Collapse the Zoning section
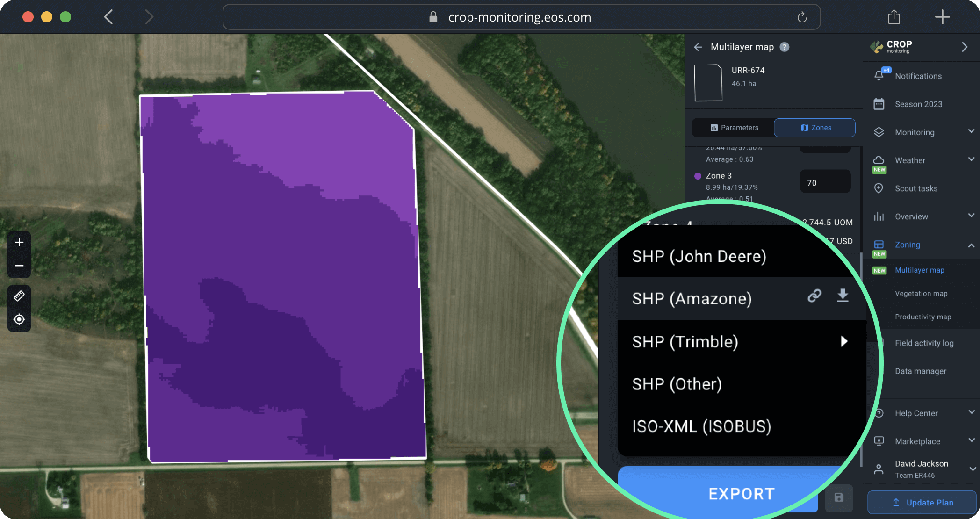Screen dimensions: 980x519 point(971,244)
